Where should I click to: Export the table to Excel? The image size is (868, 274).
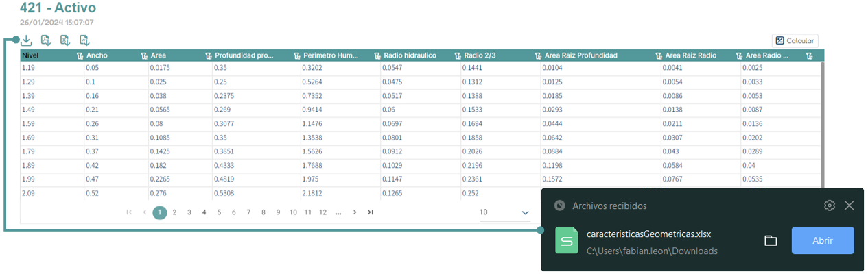(65, 40)
